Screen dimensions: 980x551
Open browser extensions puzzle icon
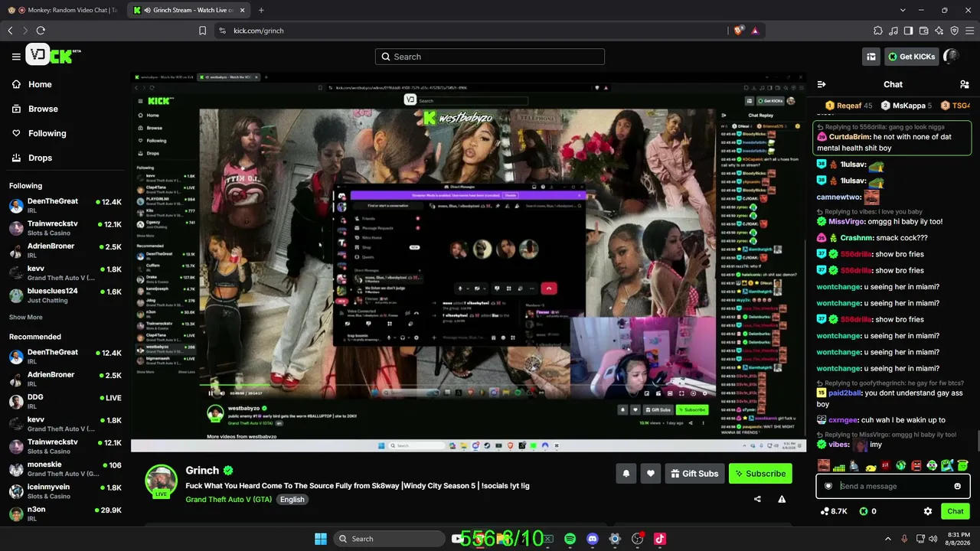click(878, 31)
